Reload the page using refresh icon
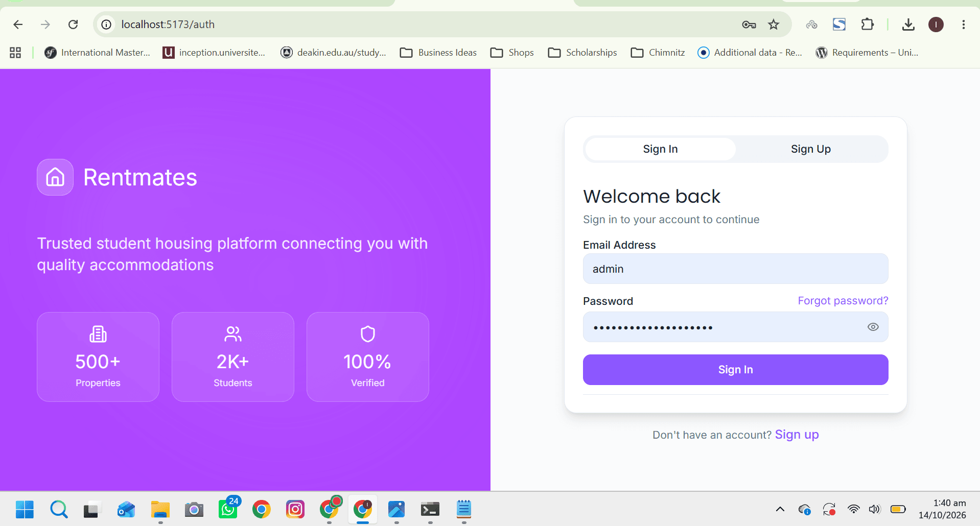This screenshot has width=980, height=526. point(73,25)
